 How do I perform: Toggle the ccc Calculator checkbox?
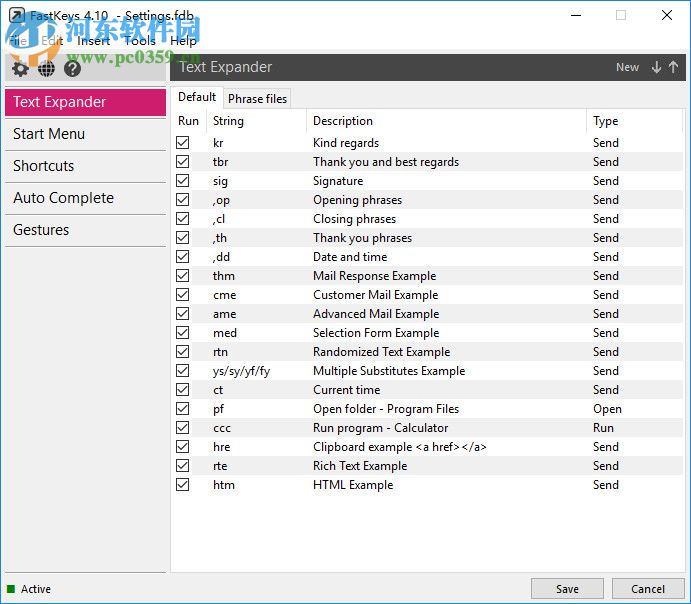(182, 427)
